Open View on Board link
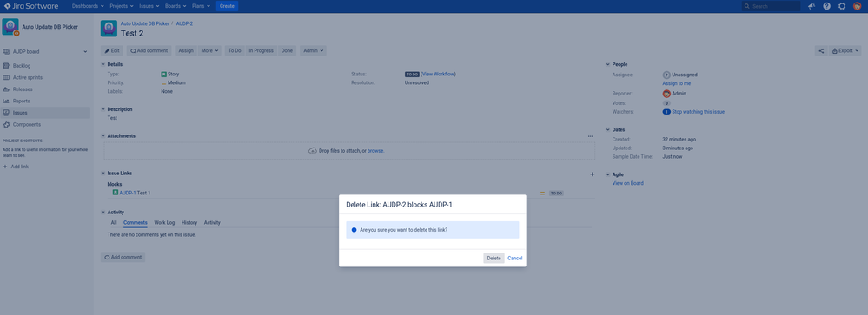This screenshot has height=315, width=868. click(627, 183)
